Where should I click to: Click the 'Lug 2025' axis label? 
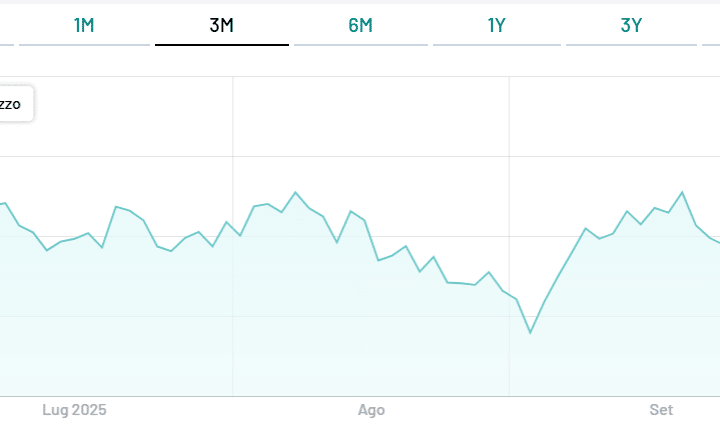click(74, 410)
